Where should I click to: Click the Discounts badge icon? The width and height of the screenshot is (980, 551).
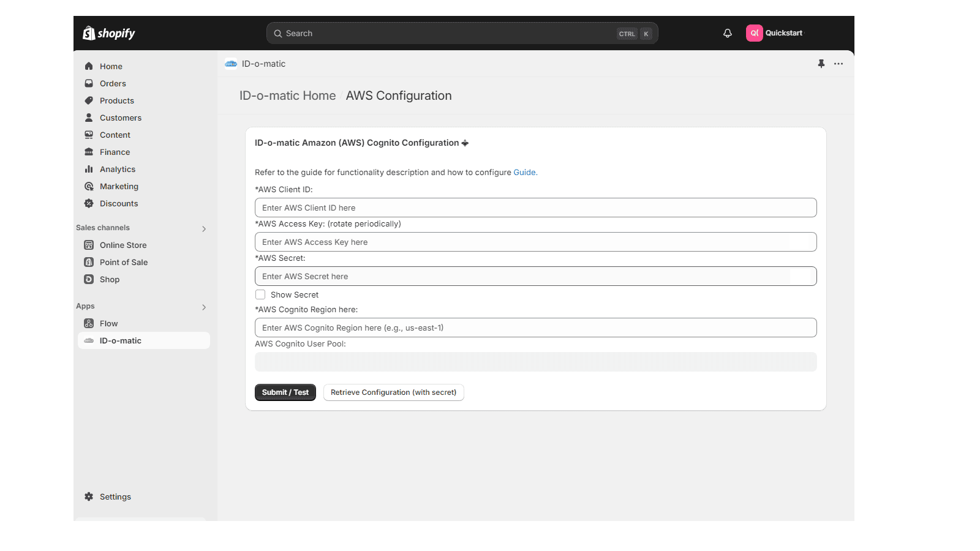click(89, 203)
